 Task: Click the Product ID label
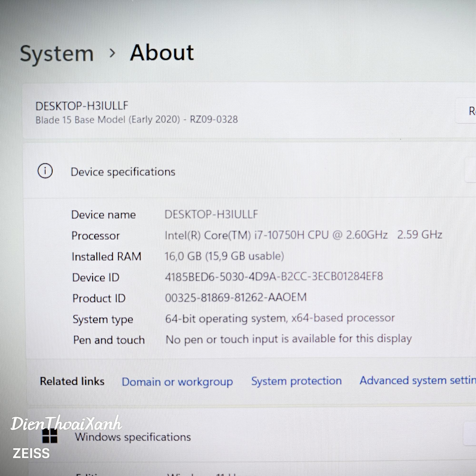tap(99, 299)
